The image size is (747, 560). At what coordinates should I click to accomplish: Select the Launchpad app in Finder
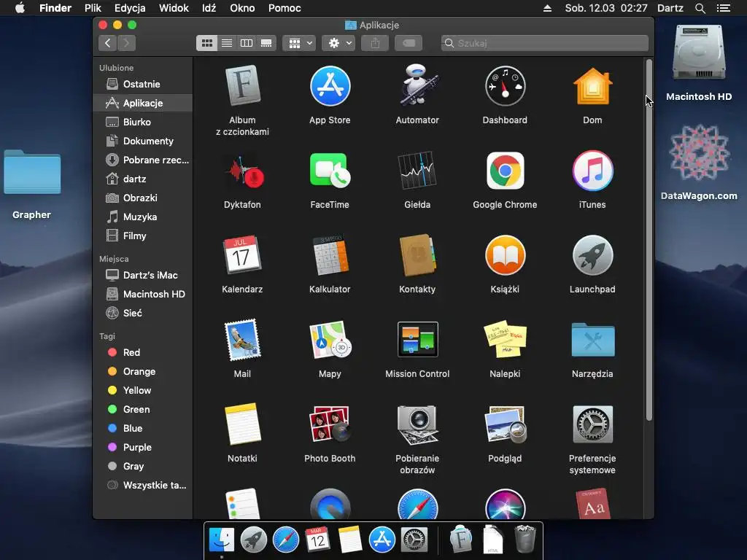point(592,255)
